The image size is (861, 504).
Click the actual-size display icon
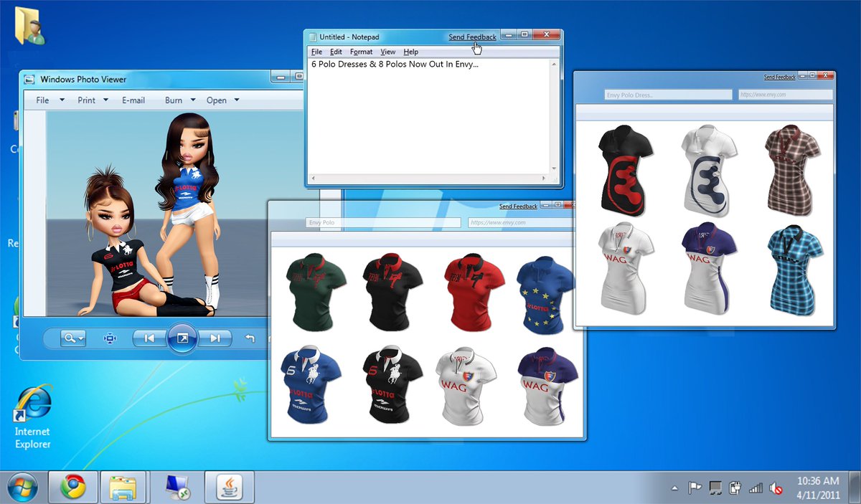pyautogui.click(x=110, y=338)
